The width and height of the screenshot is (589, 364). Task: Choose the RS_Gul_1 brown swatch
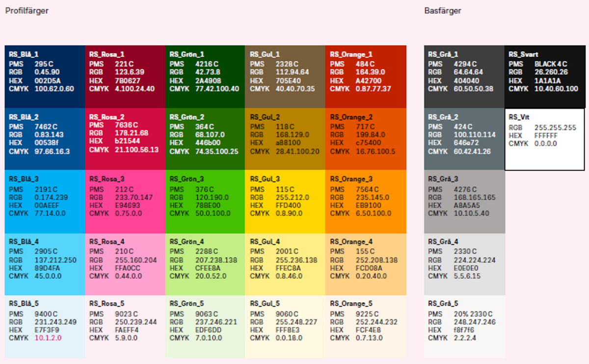tap(285, 77)
